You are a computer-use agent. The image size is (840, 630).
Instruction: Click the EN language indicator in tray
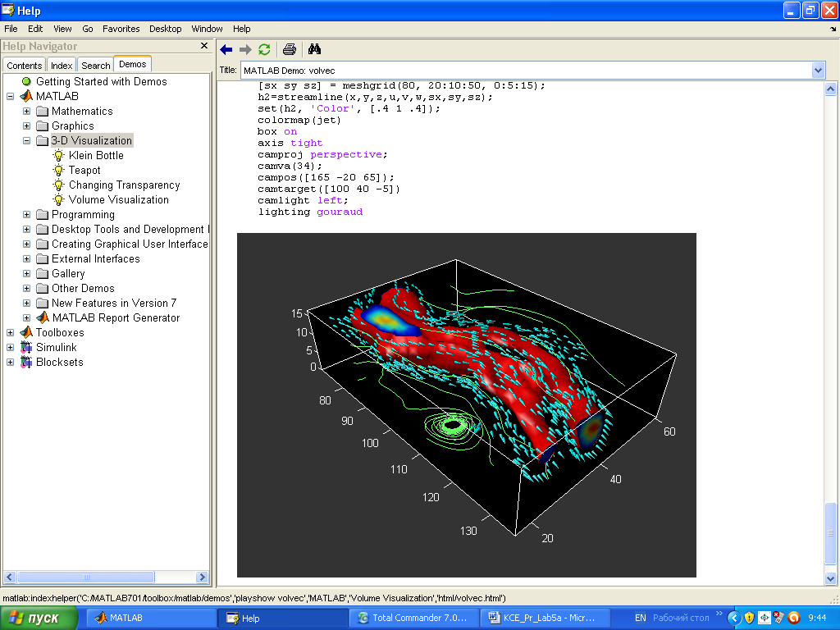pyautogui.click(x=640, y=618)
